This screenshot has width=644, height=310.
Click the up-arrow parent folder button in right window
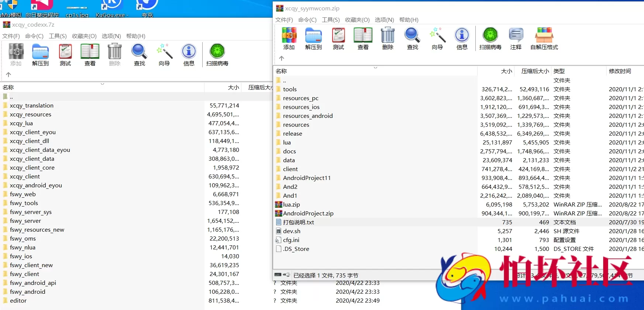tap(282, 58)
